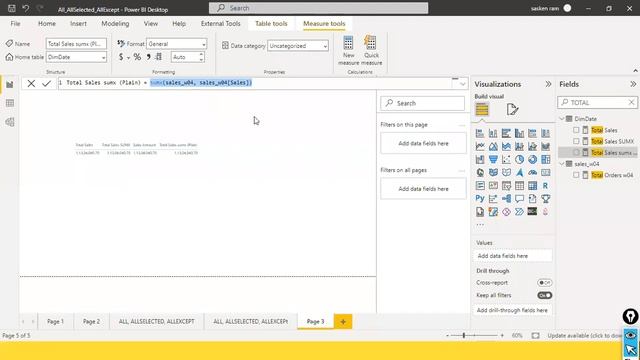The width and height of the screenshot is (640, 360).
Task: Open the Format dropdown showing General
Action: [x=177, y=44]
